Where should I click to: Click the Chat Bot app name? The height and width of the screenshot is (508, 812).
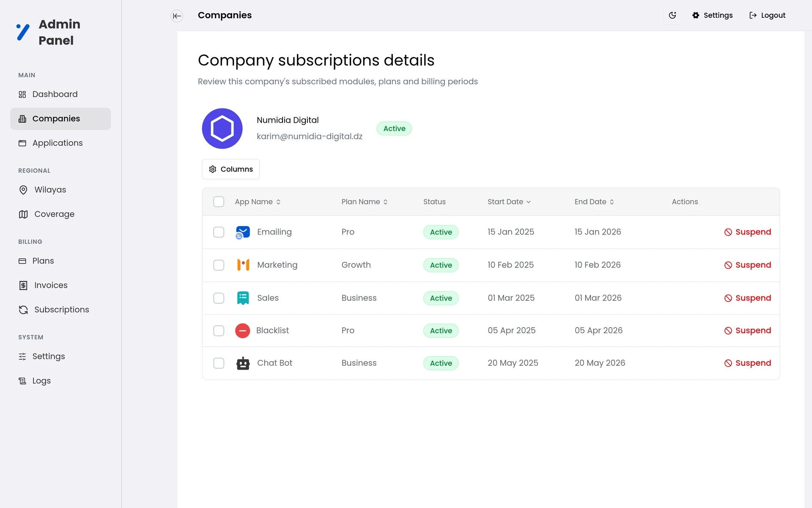tap(274, 363)
